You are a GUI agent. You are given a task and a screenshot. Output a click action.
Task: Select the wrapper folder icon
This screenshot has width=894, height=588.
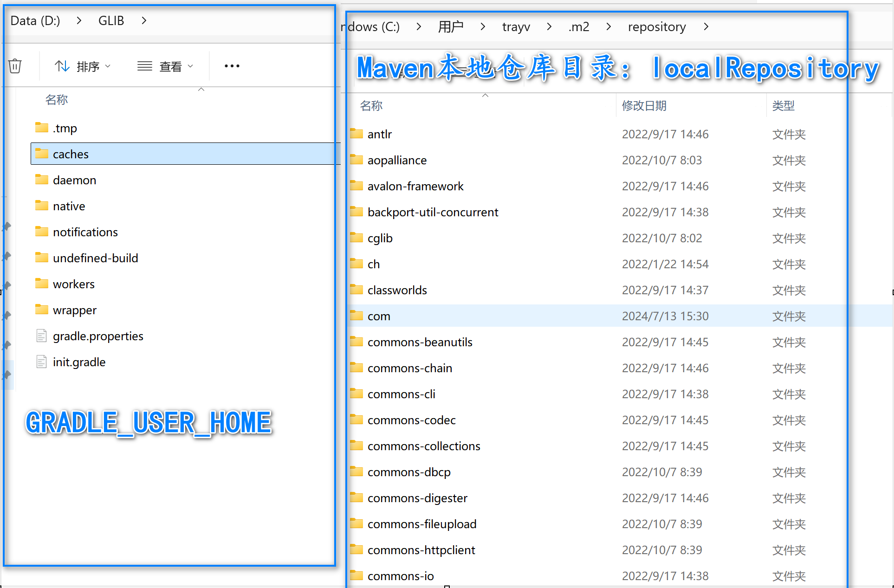pyautogui.click(x=42, y=310)
